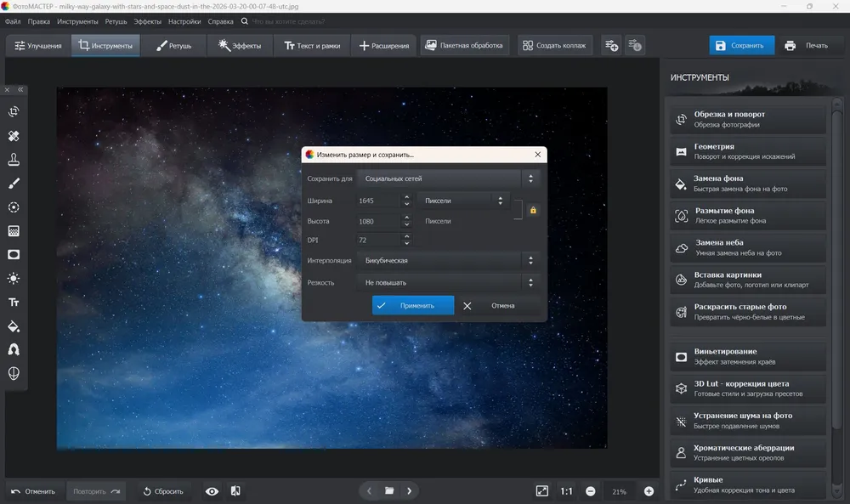Image resolution: width=850 pixels, height=504 pixels.
Task: Select the text tool (Тт) in left sidebar
Action: click(14, 303)
